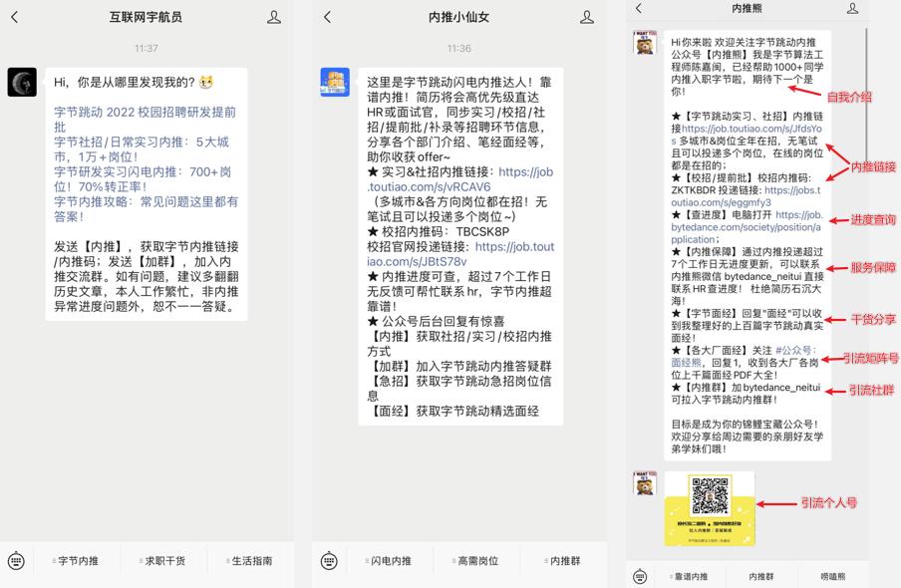Open the yellow QR code image

[710, 508]
